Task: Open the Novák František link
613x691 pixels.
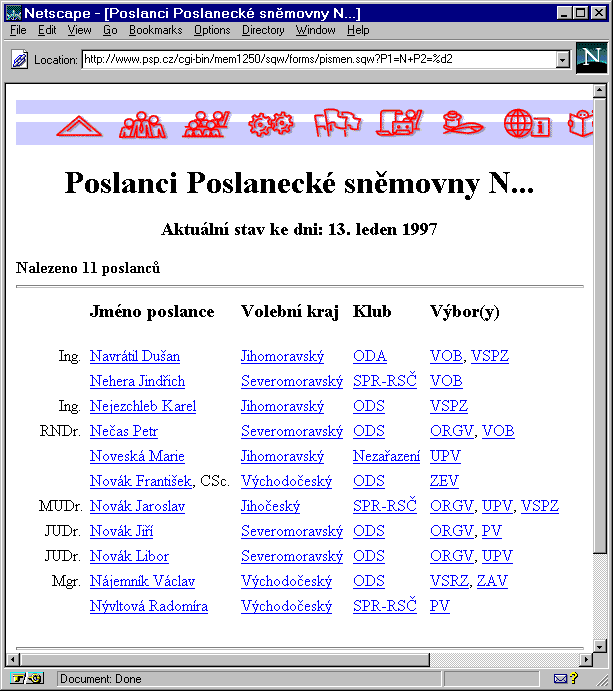Action: [x=141, y=481]
